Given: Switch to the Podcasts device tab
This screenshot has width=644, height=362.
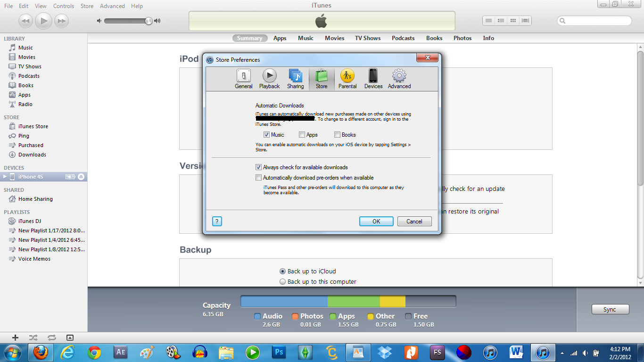Looking at the screenshot, I should click(x=403, y=38).
